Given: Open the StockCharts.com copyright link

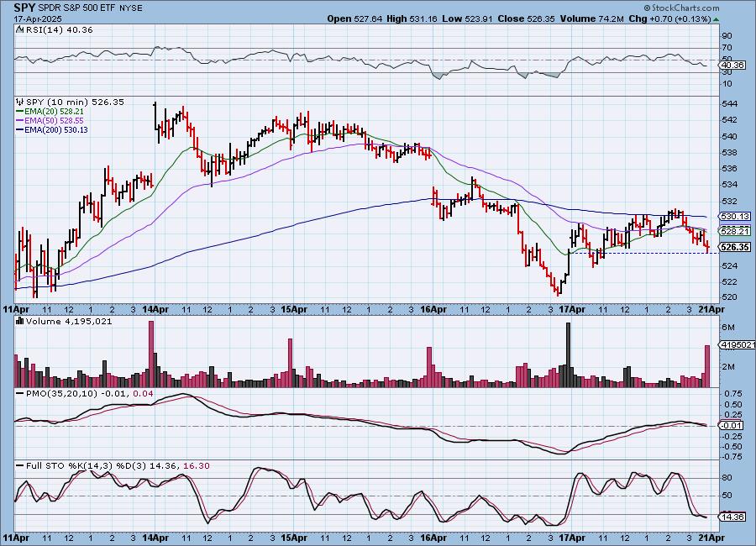Looking at the screenshot, I should (x=681, y=8).
